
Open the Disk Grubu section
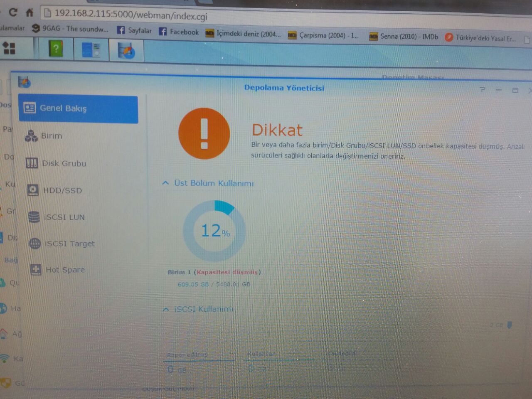tap(63, 163)
